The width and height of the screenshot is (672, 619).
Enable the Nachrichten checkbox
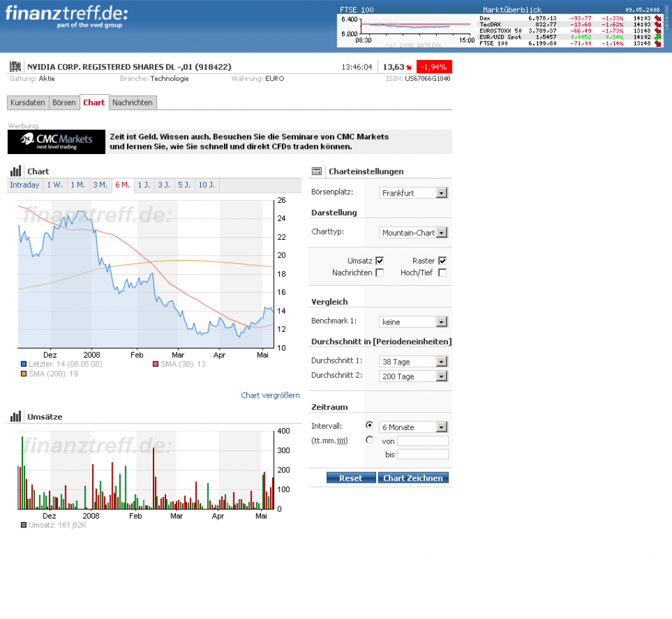[x=379, y=273]
